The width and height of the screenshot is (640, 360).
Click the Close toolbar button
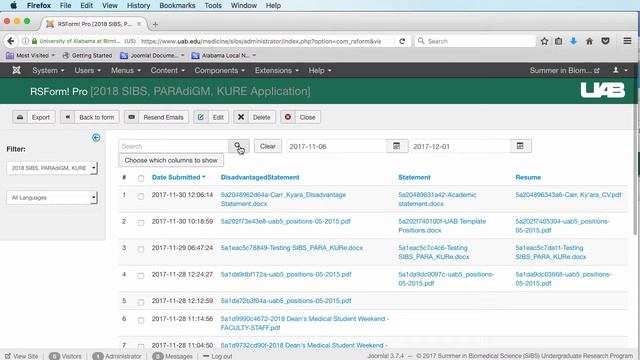click(300, 117)
